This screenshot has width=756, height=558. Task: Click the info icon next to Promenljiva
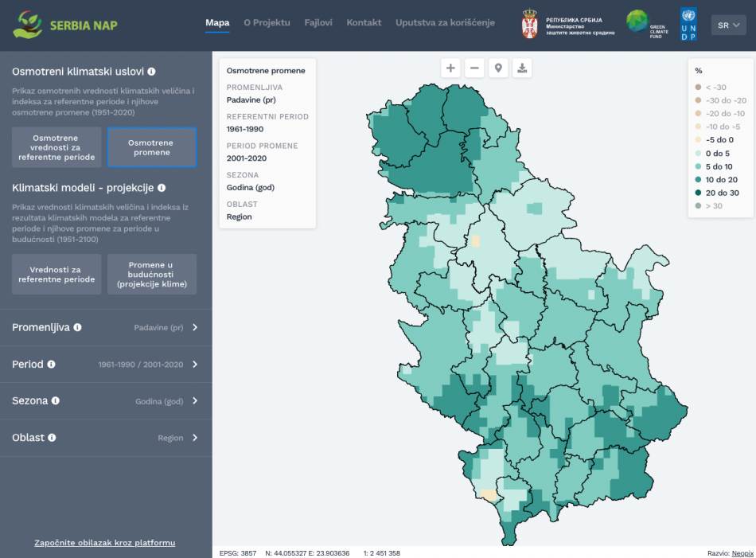(x=78, y=328)
